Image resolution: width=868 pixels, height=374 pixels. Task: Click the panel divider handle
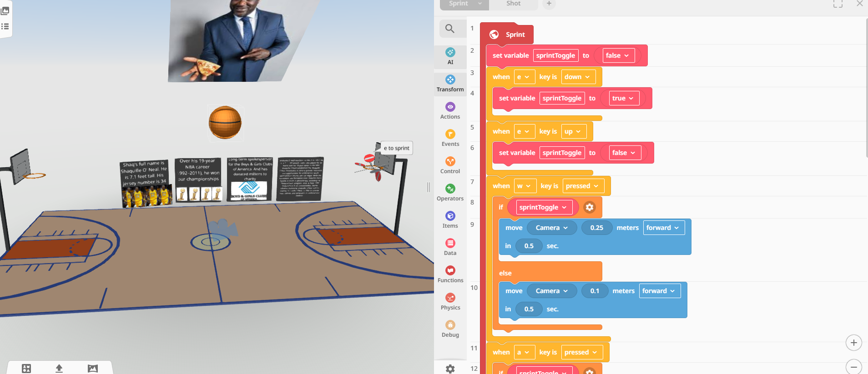428,187
